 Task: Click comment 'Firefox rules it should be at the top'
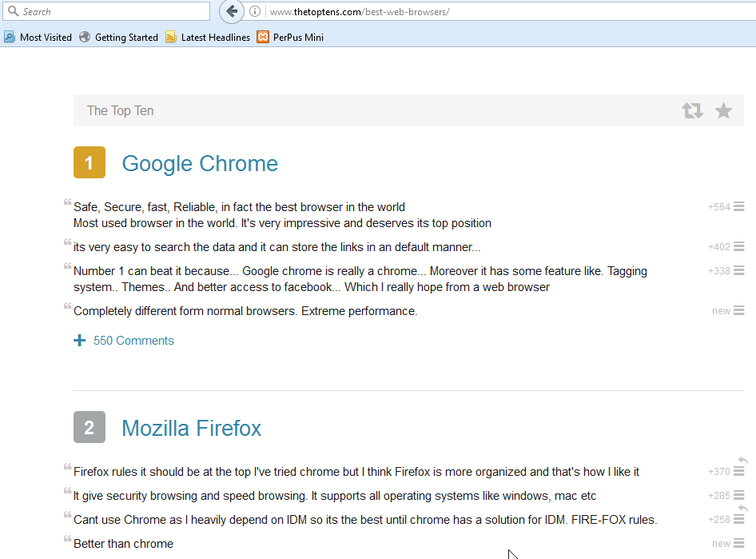(x=356, y=472)
